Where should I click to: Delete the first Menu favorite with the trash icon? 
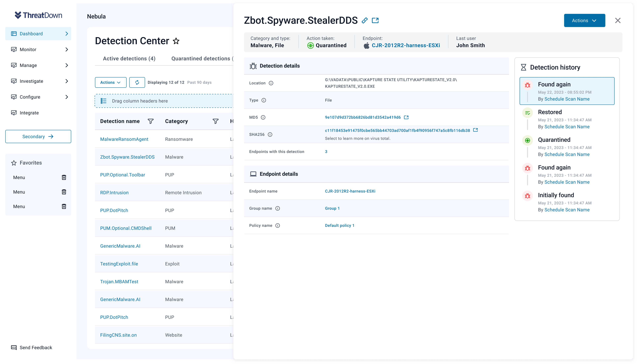pyautogui.click(x=64, y=177)
